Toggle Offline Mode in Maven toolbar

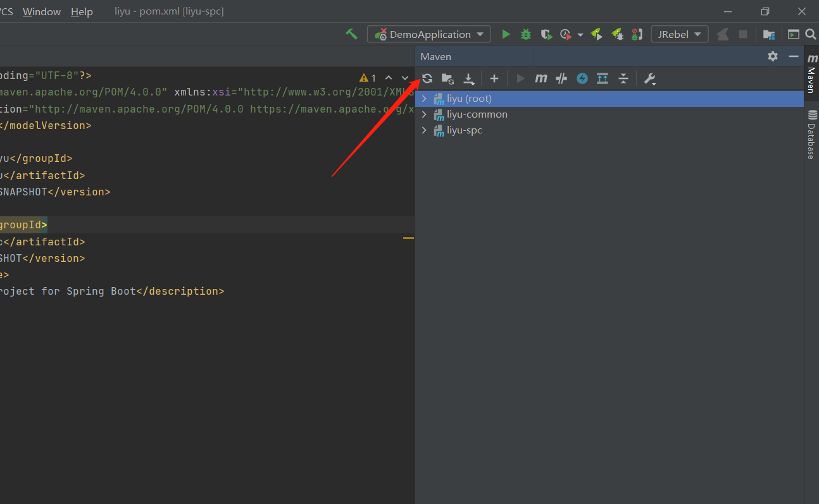[561, 78]
